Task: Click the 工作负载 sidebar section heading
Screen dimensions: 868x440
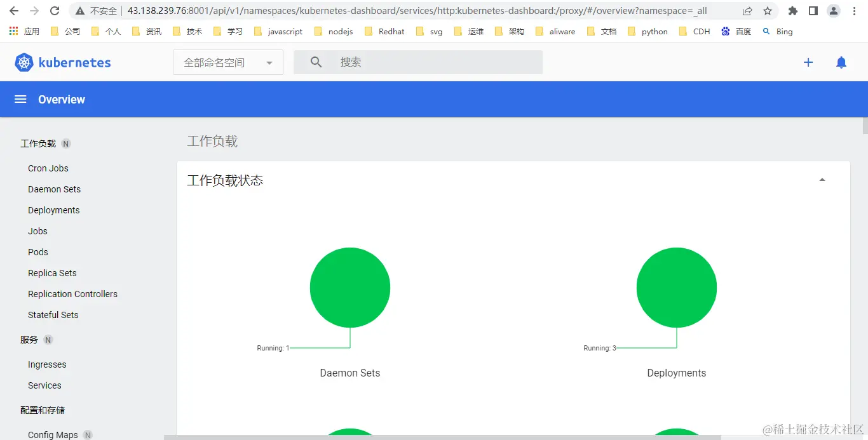Action: pyautogui.click(x=38, y=143)
